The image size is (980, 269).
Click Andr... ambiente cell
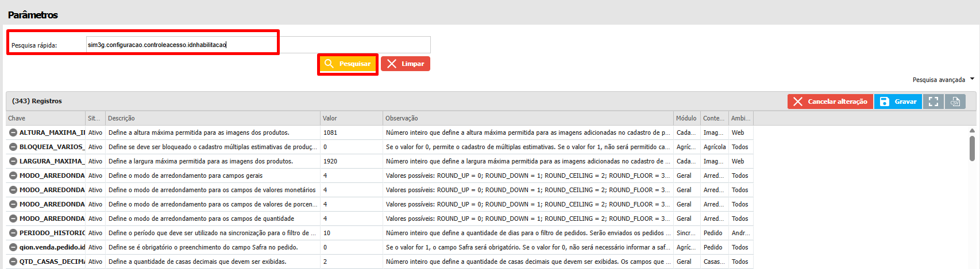(x=740, y=233)
